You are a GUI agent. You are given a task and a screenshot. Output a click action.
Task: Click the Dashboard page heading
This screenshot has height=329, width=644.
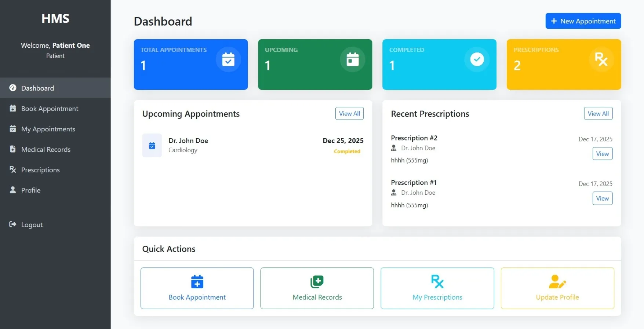pos(163,21)
